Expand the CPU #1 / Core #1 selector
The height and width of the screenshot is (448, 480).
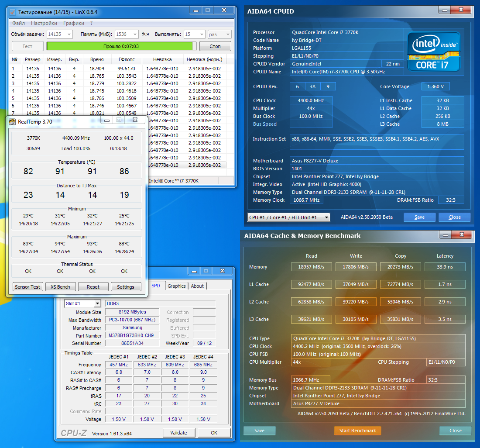326,217
